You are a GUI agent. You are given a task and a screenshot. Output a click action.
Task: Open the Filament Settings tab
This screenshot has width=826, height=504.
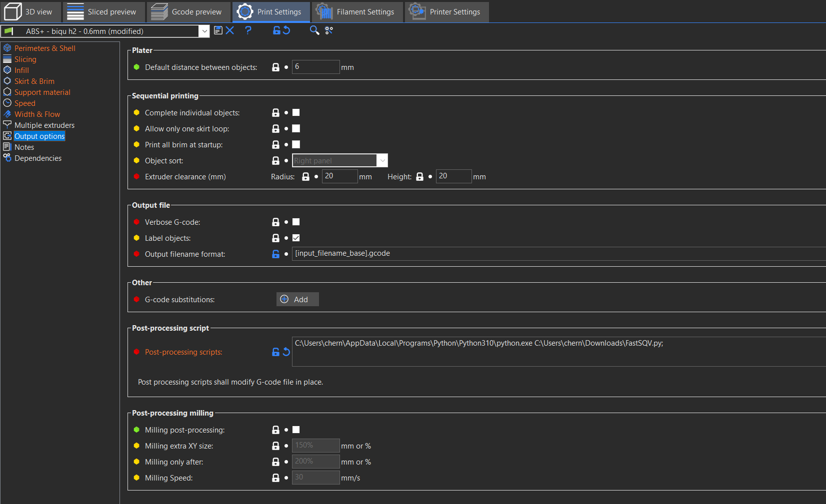click(357, 12)
